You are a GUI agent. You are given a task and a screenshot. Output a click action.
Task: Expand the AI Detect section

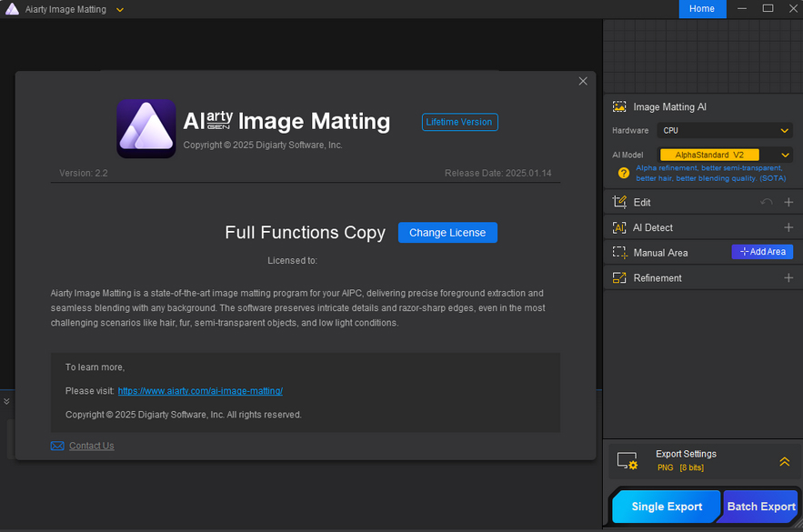pyautogui.click(x=788, y=227)
